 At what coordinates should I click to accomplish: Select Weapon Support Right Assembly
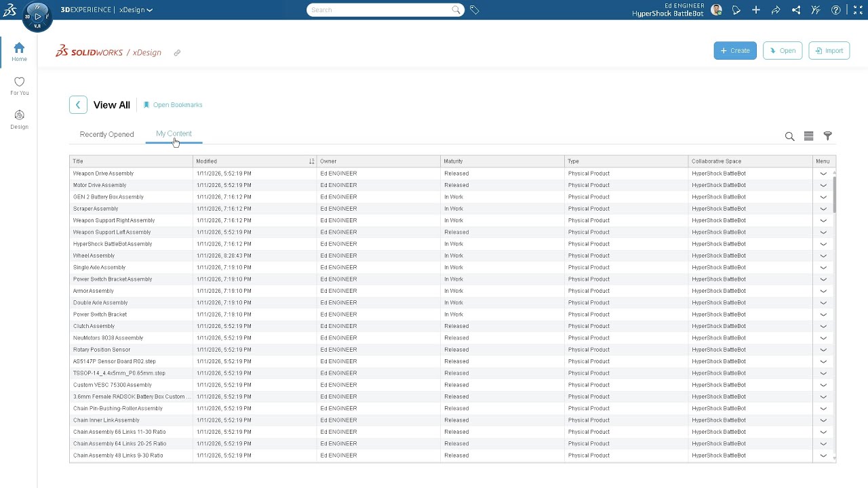coord(114,220)
